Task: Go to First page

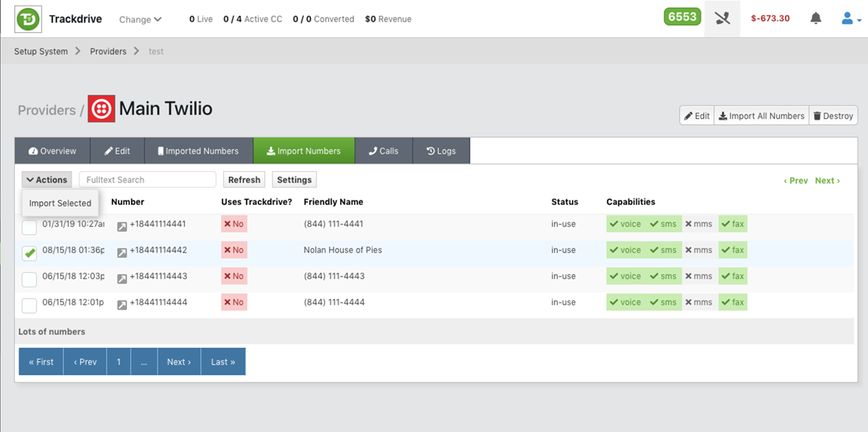Action: tap(41, 362)
